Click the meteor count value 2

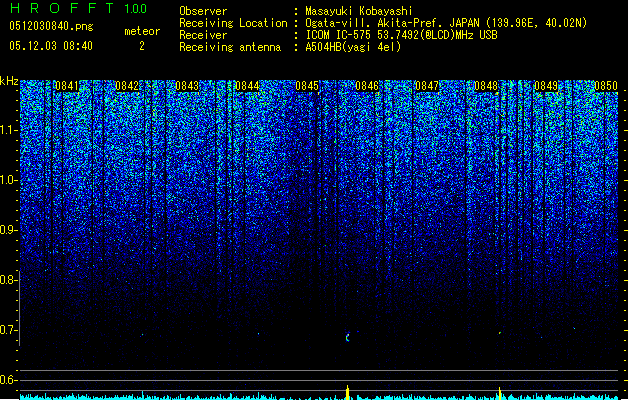coord(142,46)
